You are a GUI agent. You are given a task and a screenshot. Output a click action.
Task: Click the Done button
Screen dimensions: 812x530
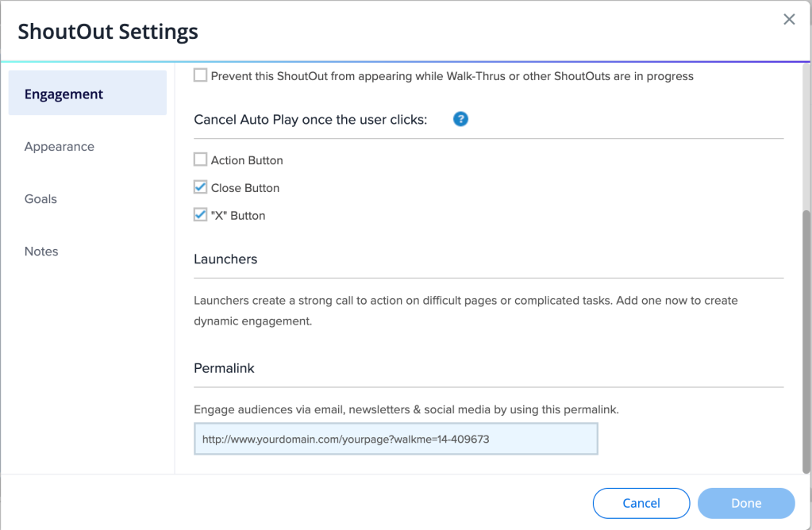(745, 503)
